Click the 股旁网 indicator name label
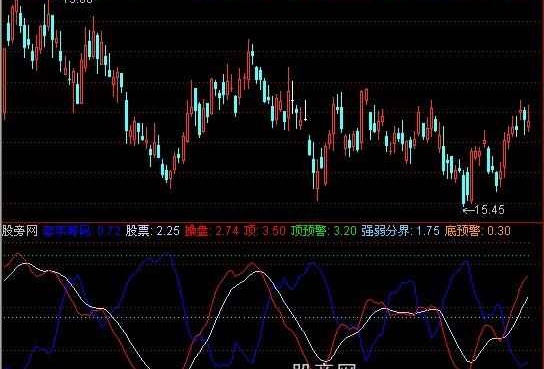Viewport: 544px width, 369px height. 20,231
